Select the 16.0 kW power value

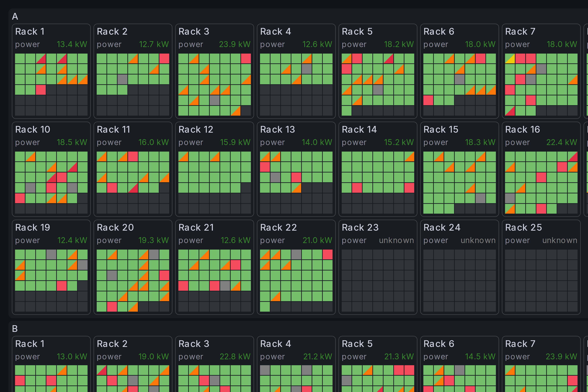(x=154, y=142)
